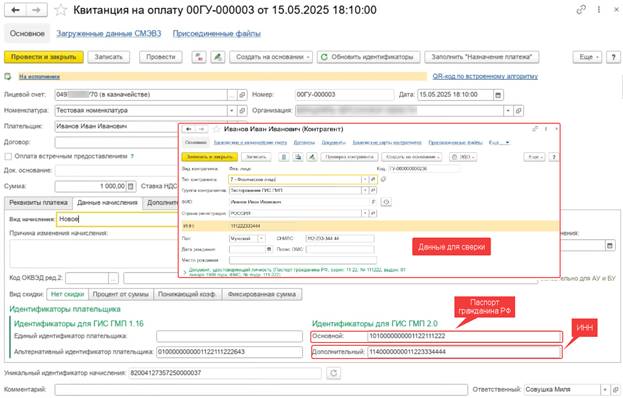Image resolution: width=623 pixels, height=398 pixels.
Task: Open the Номенклатура record with the open icon
Action: [x=242, y=110]
